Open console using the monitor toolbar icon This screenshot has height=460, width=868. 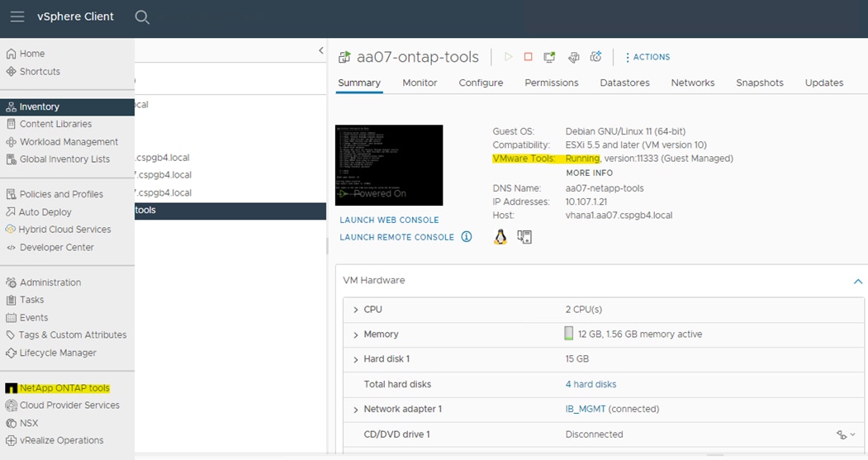[549, 56]
